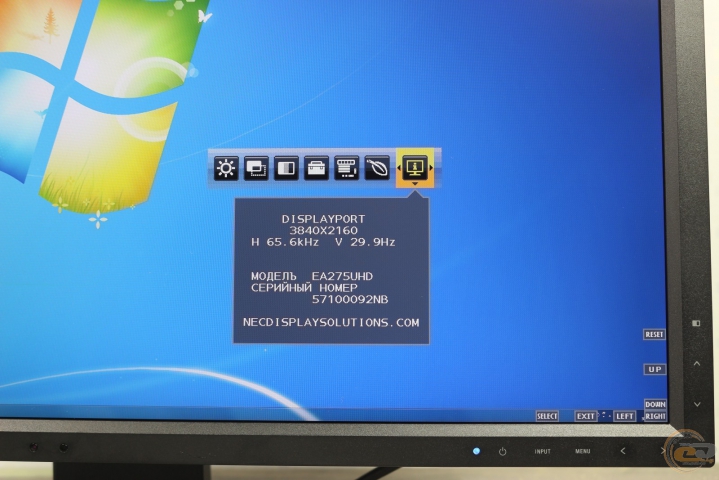Tap the picture mode icon on right bezel

[x=696, y=323]
